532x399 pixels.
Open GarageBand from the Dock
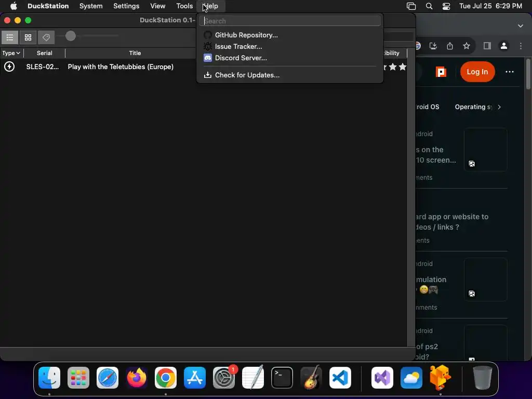coord(311,377)
